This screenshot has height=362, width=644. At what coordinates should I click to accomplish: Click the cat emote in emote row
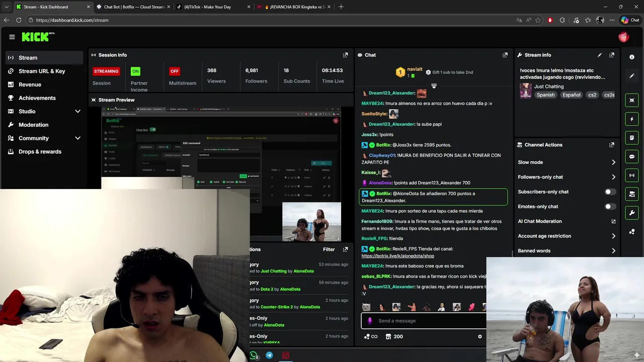pyautogui.click(x=366, y=307)
